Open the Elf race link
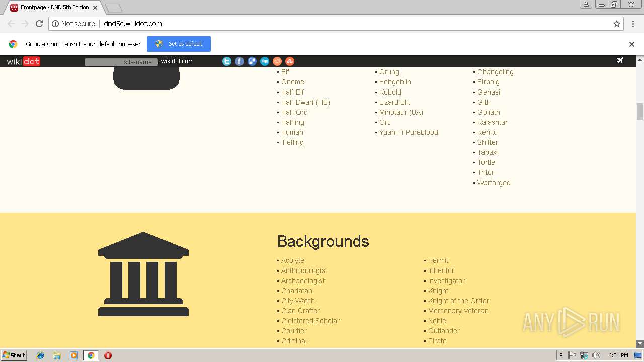The width and height of the screenshot is (644, 362). click(x=285, y=72)
